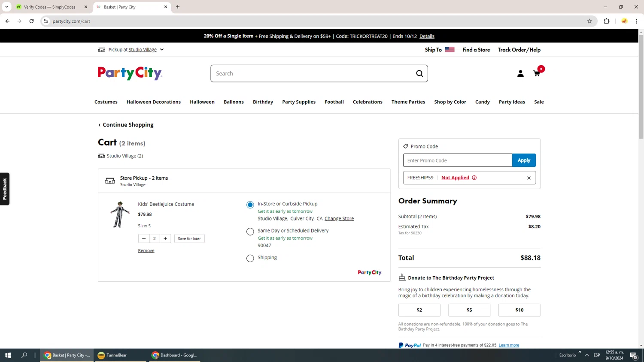Open promo Details link in banner
This screenshot has height=362, width=644.
[x=427, y=36]
